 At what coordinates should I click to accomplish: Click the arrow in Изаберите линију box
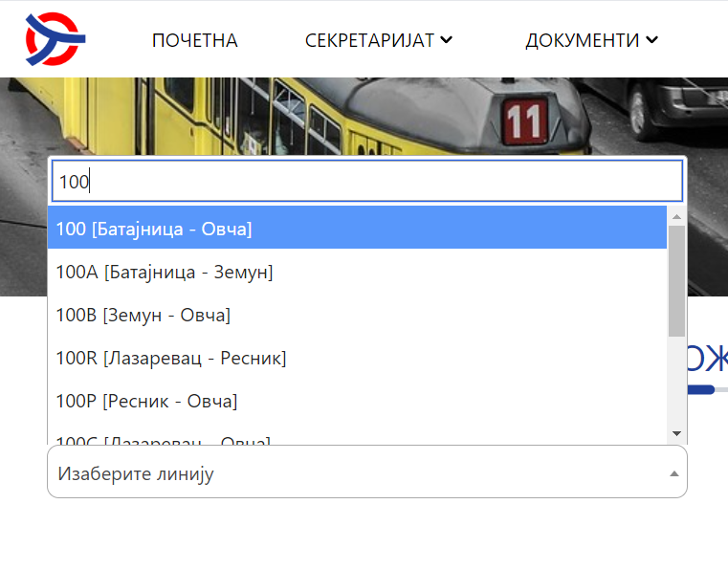tap(673, 473)
